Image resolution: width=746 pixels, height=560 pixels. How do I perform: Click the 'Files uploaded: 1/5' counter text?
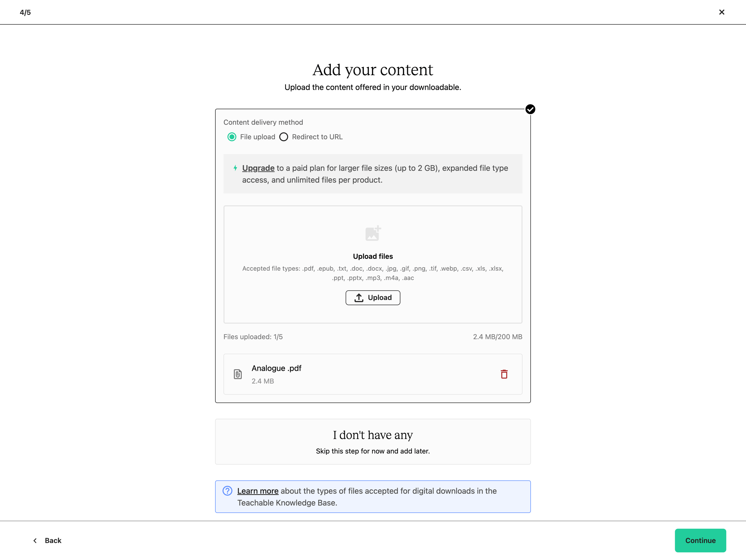(253, 337)
